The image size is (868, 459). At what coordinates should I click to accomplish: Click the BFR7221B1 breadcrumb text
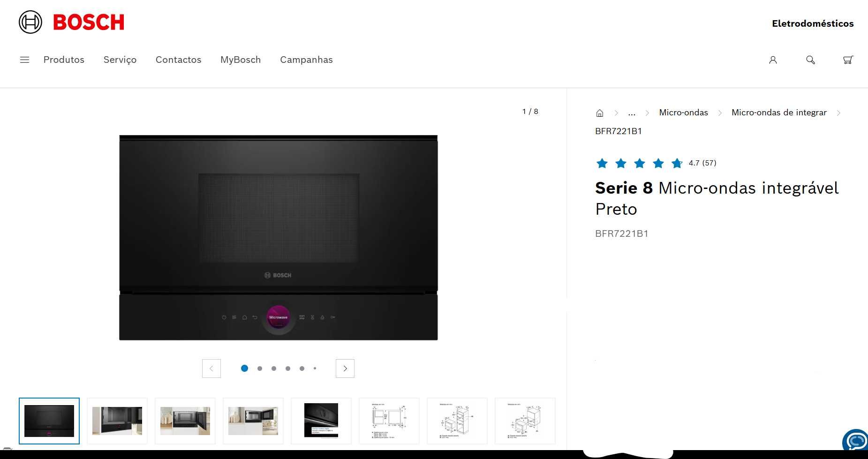point(619,131)
